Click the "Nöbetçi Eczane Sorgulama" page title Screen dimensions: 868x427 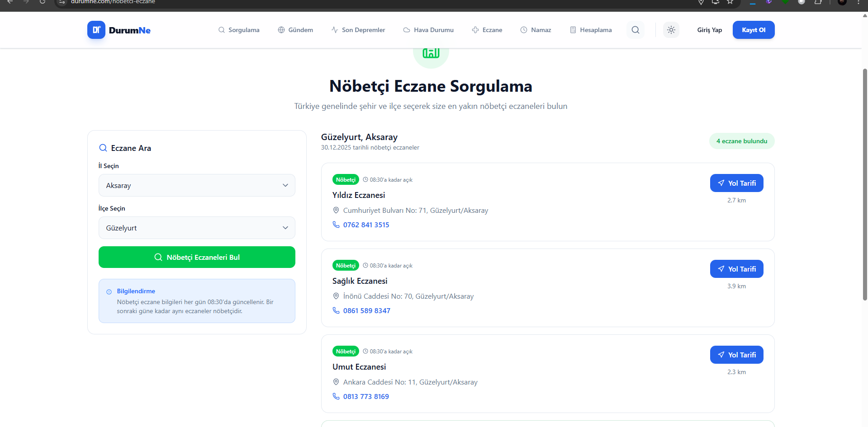click(x=431, y=86)
